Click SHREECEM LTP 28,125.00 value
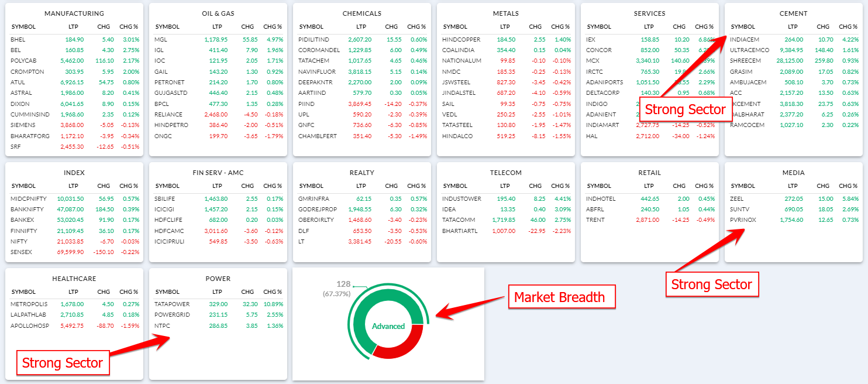The image size is (868, 384). click(x=791, y=61)
